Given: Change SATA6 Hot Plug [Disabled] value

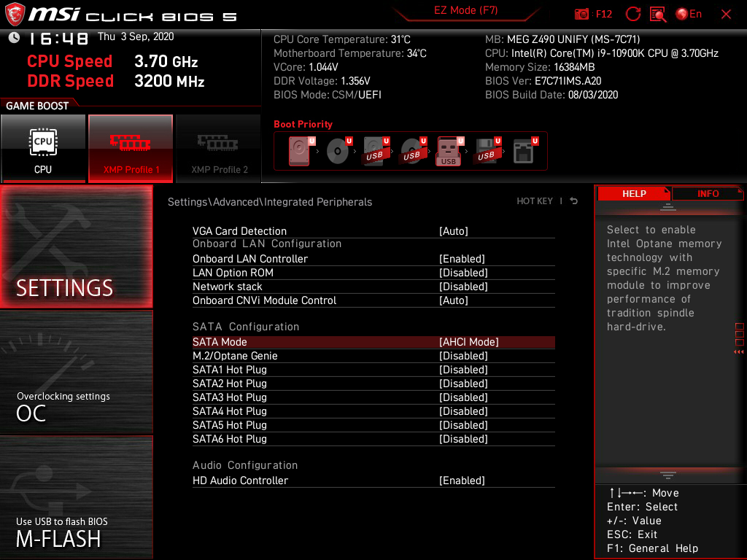Looking at the screenshot, I should coord(463,438).
